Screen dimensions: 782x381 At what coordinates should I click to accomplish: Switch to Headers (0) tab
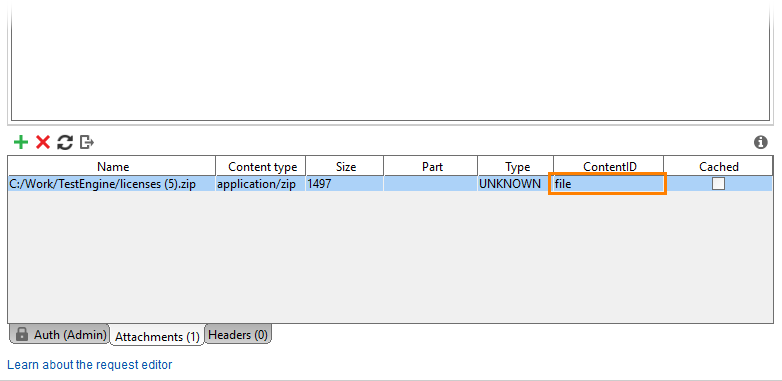238,335
